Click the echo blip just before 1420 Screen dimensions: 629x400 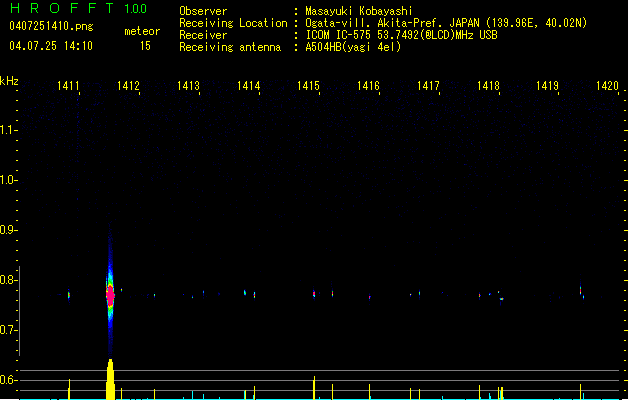click(580, 290)
